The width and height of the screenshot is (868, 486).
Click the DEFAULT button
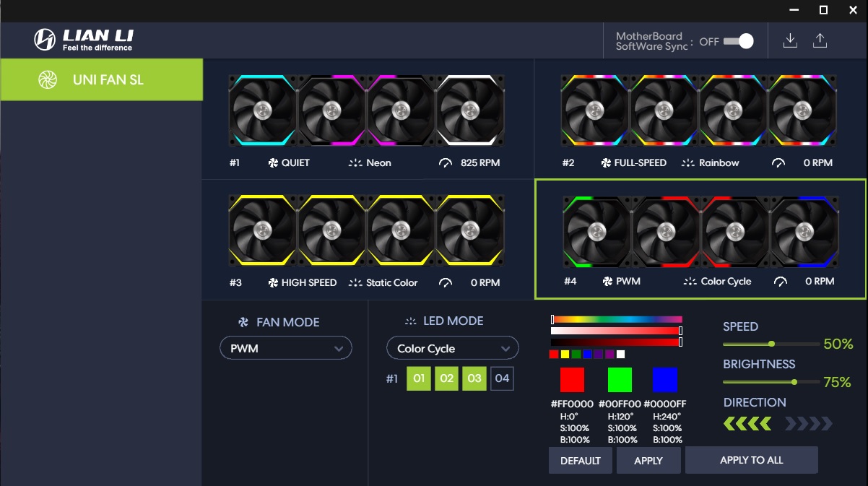click(581, 461)
